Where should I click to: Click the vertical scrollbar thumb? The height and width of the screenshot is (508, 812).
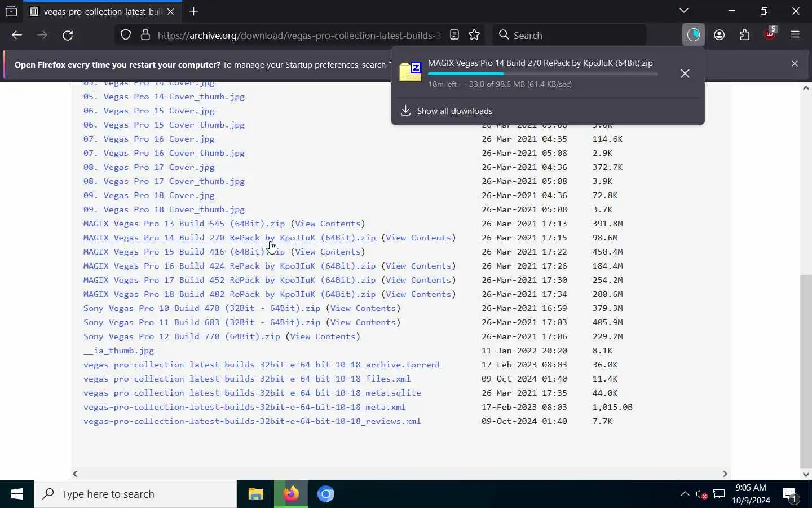pos(806,371)
